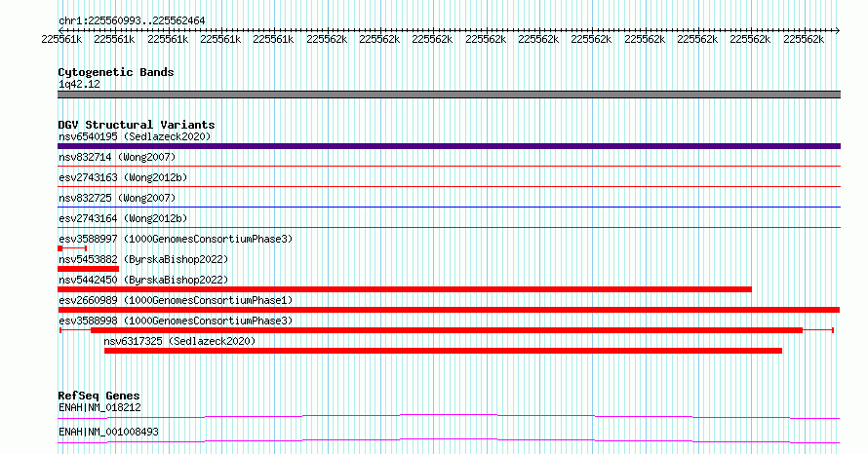
Task: Select the Cytogenetic Bands track heading
Action: (116, 72)
